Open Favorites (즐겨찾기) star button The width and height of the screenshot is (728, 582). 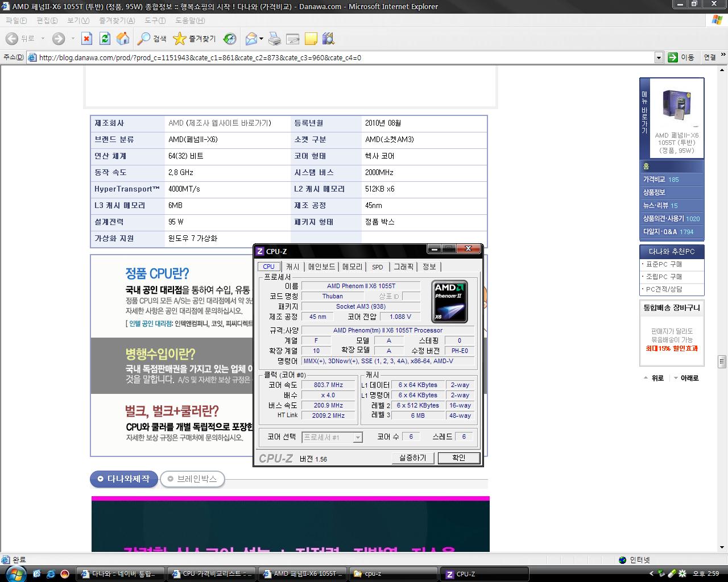(x=195, y=39)
